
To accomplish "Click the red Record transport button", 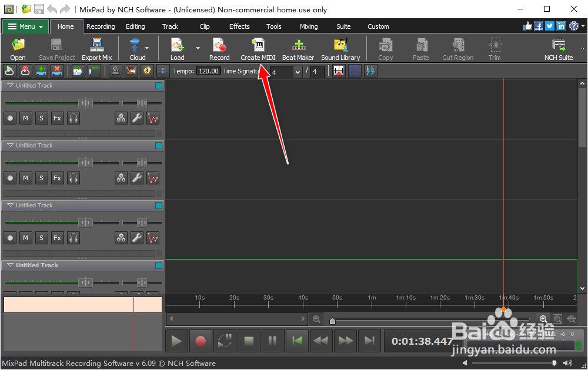I will [201, 341].
